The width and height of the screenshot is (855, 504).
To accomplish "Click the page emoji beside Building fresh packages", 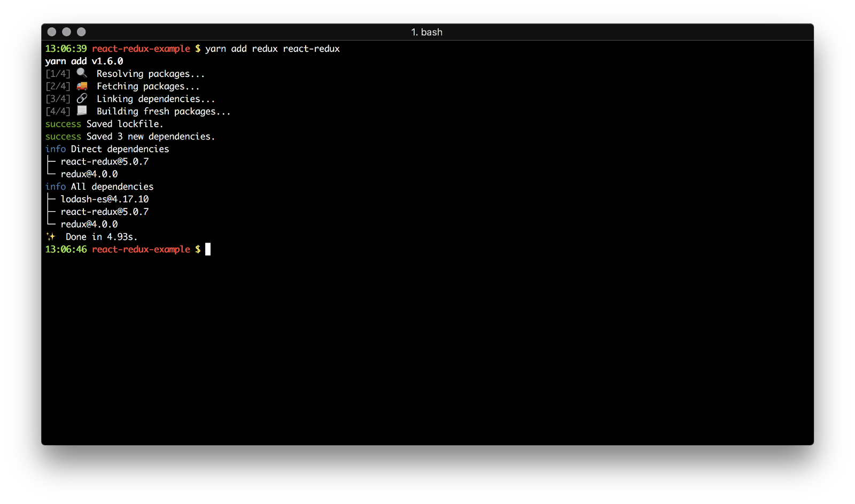I will pos(82,111).
